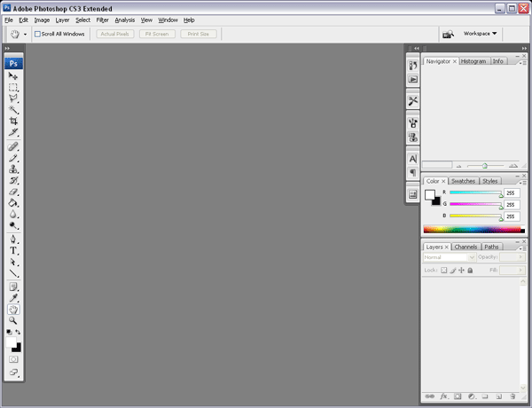This screenshot has height=408, width=532.
Task: Select the Eraser tool
Action: coord(13,192)
